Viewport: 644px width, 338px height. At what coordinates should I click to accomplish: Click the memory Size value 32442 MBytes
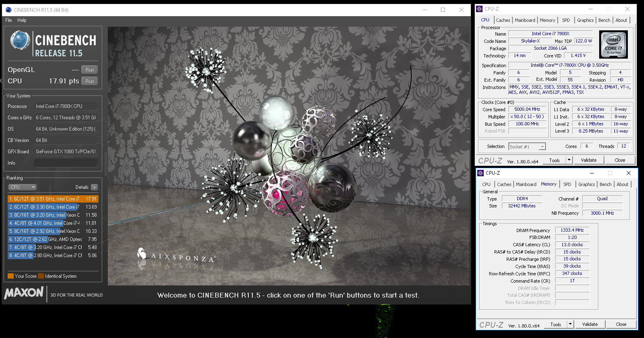[522, 206]
